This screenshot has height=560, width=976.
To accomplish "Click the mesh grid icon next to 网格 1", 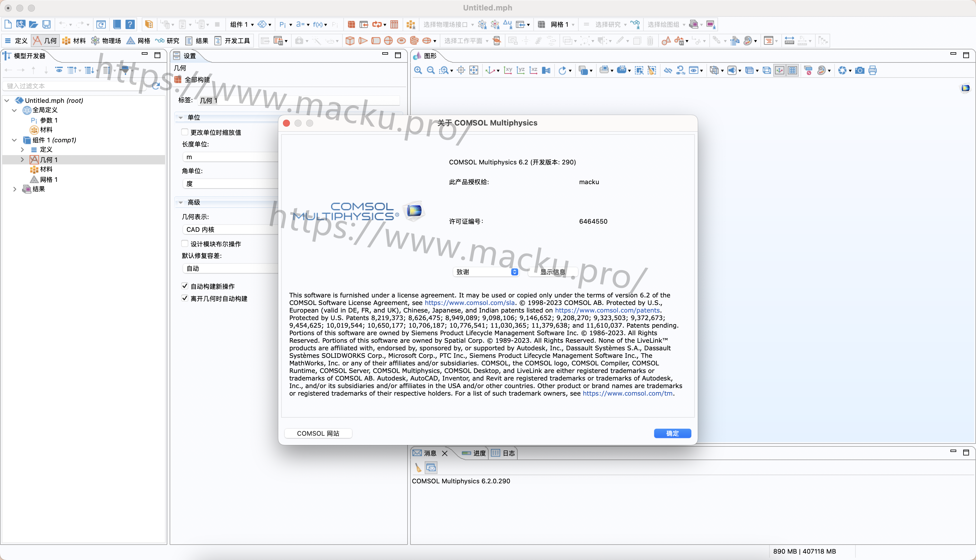I will [x=541, y=24].
